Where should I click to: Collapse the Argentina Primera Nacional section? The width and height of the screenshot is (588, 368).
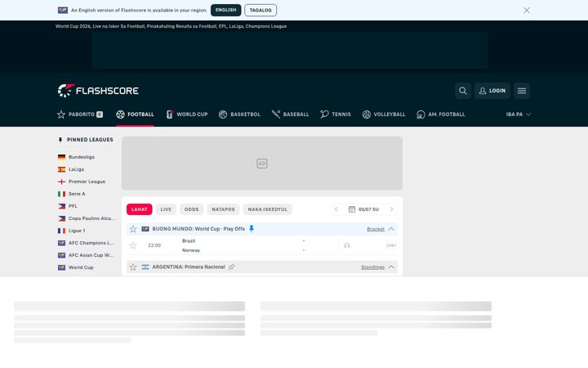(x=391, y=267)
